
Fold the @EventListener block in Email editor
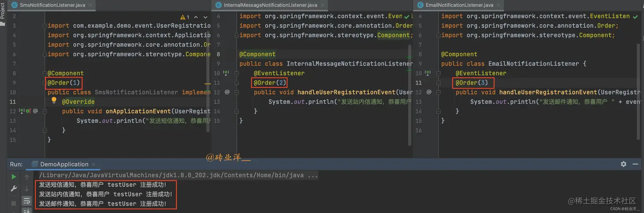click(439, 73)
